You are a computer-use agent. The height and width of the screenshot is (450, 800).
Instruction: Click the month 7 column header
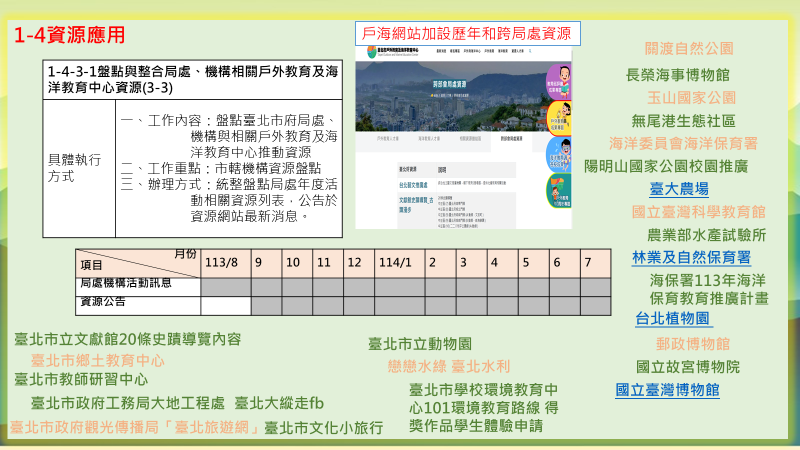(595, 263)
